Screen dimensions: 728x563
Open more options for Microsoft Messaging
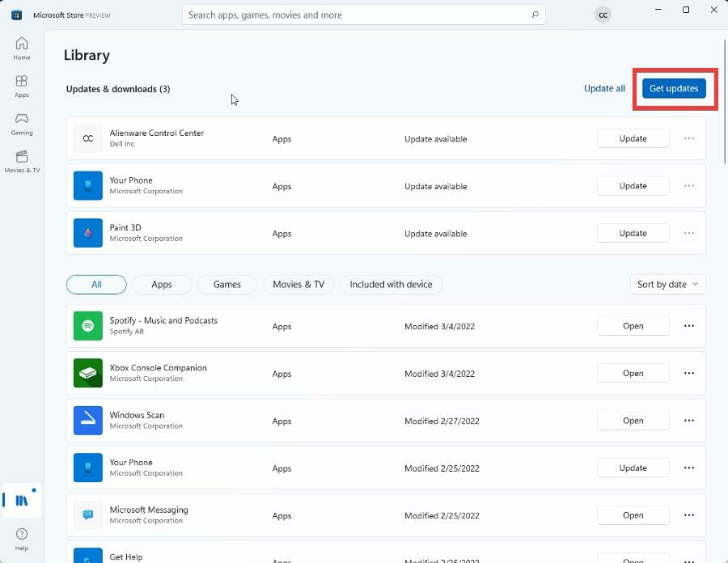[x=689, y=515]
